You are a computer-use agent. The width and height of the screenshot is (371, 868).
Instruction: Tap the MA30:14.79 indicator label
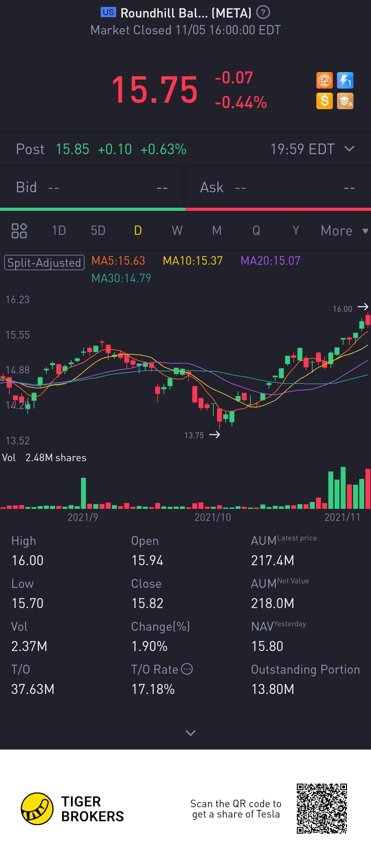point(121,278)
